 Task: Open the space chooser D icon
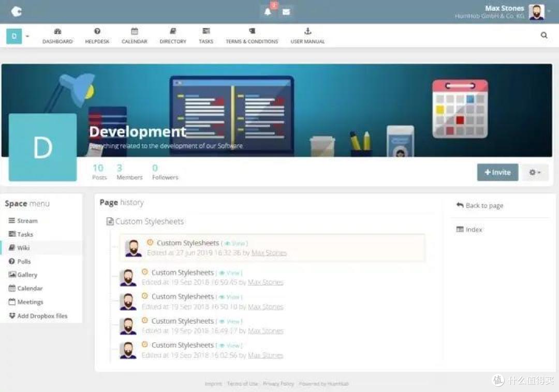coord(14,36)
